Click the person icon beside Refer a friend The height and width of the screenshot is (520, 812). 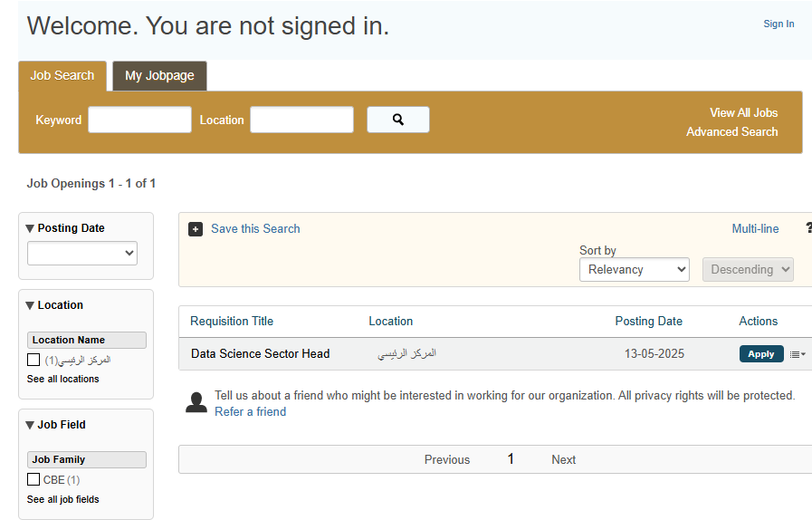tap(196, 402)
